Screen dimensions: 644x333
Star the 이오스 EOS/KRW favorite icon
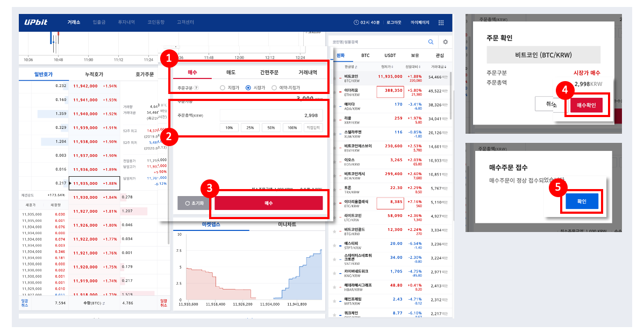click(335, 162)
